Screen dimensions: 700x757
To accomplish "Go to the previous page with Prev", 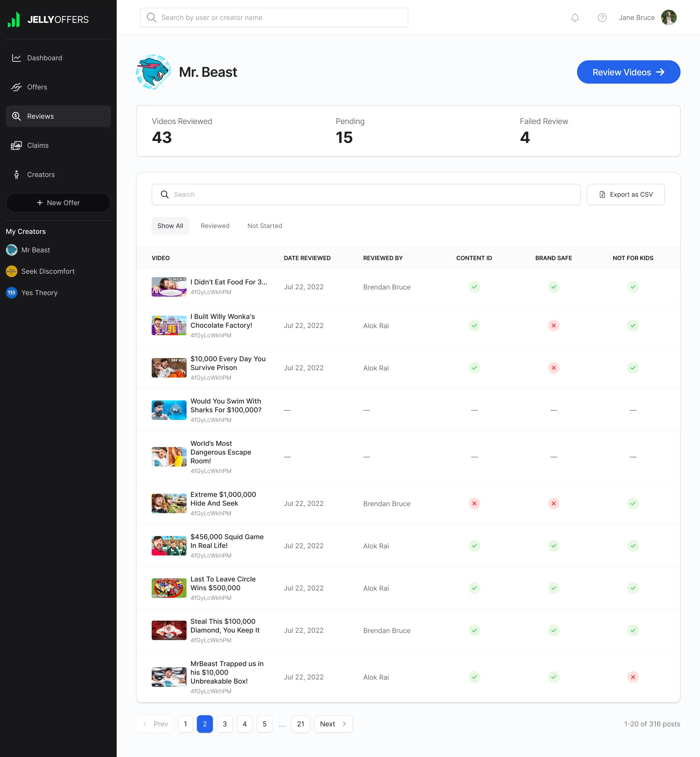I will (155, 724).
